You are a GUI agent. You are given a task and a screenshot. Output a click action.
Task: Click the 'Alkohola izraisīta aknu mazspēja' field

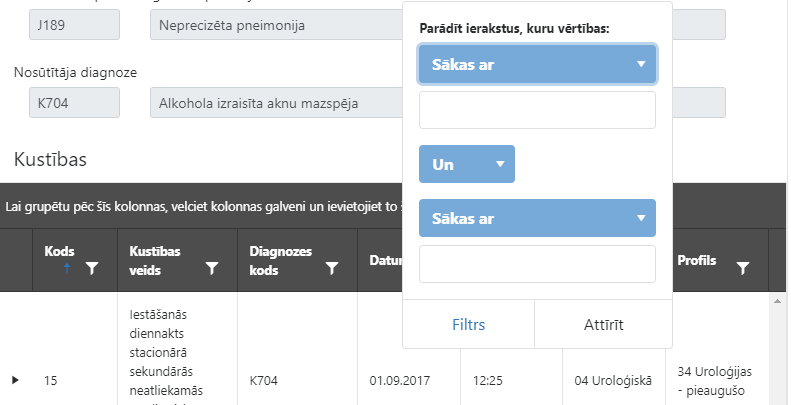point(276,102)
